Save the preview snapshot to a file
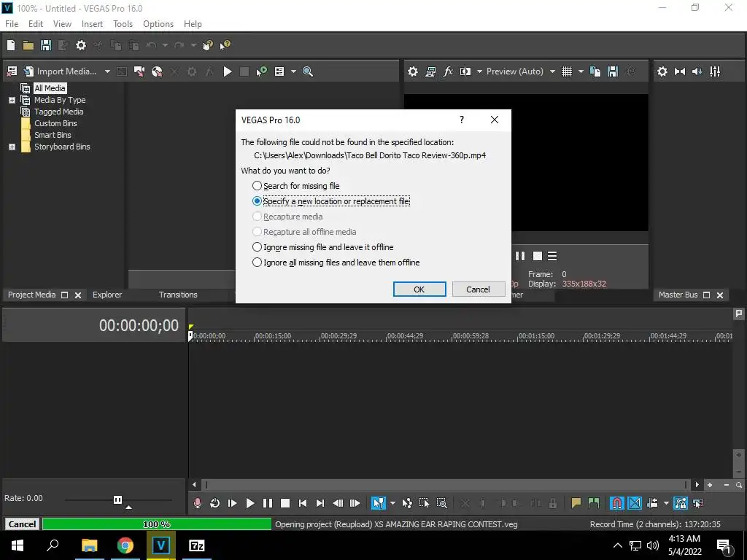The width and height of the screenshot is (747, 560). [x=613, y=71]
